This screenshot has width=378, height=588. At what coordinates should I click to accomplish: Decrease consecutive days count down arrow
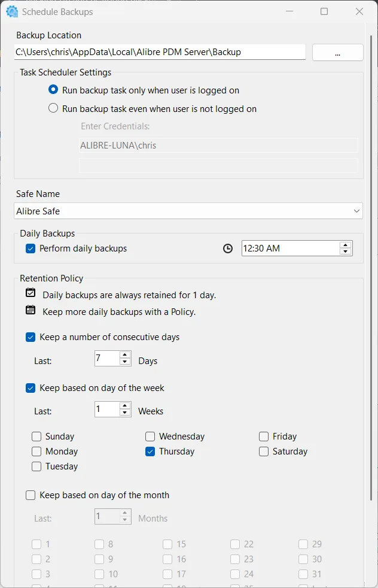pos(125,362)
